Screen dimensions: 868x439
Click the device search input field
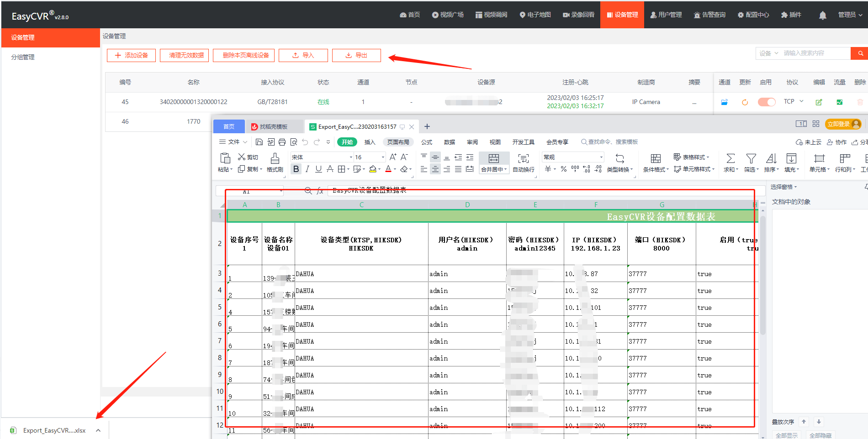click(x=815, y=53)
